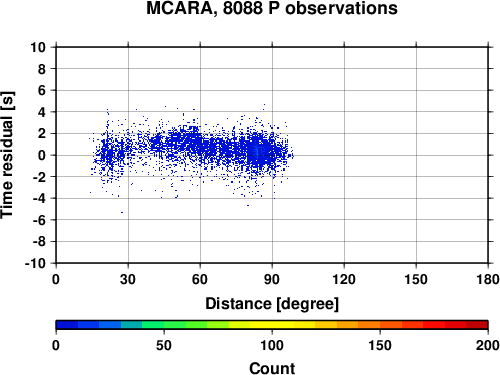
Task: Pick the yellow colorbar segment near 100
Action: [272, 325]
